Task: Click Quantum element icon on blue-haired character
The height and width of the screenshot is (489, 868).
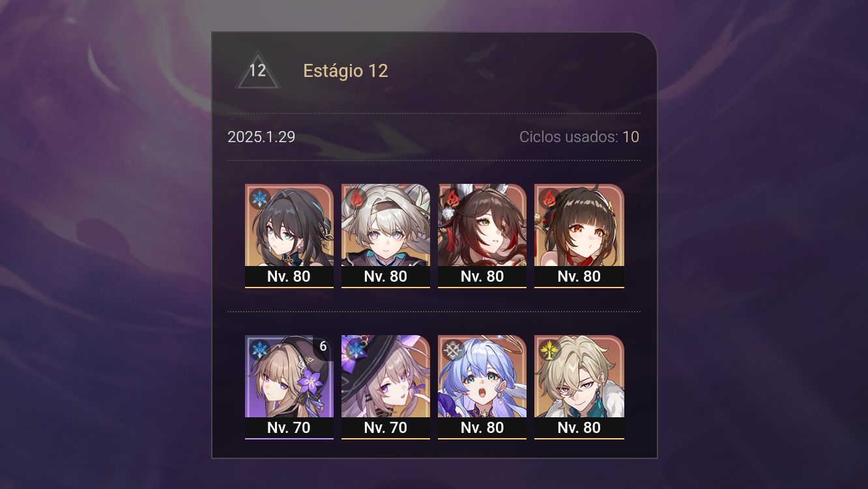Action: (x=452, y=349)
